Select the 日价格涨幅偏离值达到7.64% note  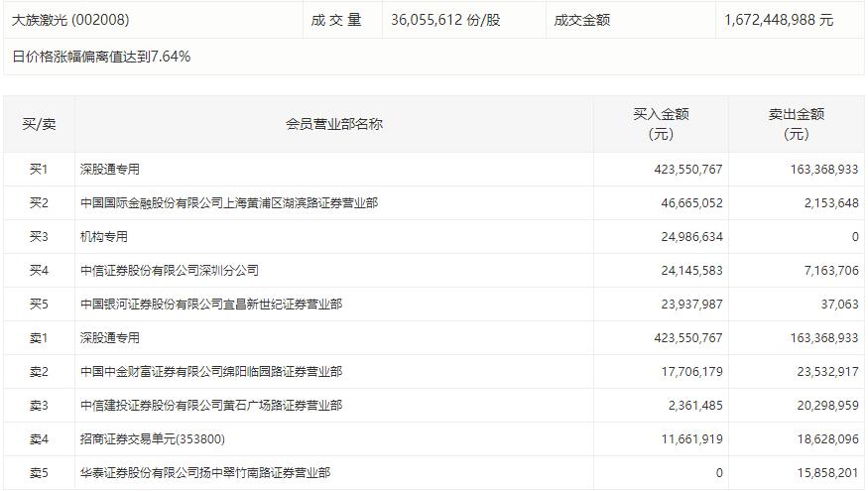click(101, 57)
